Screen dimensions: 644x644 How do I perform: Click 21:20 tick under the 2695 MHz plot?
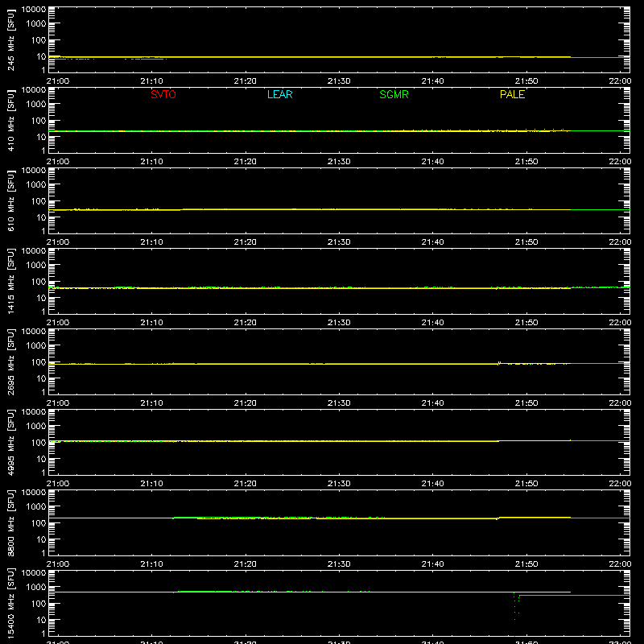[x=246, y=403]
